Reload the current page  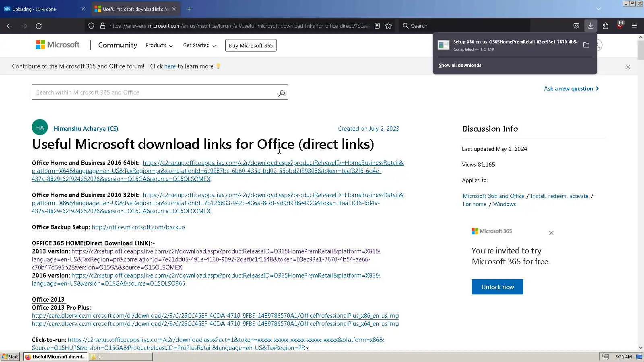(x=39, y=26)
